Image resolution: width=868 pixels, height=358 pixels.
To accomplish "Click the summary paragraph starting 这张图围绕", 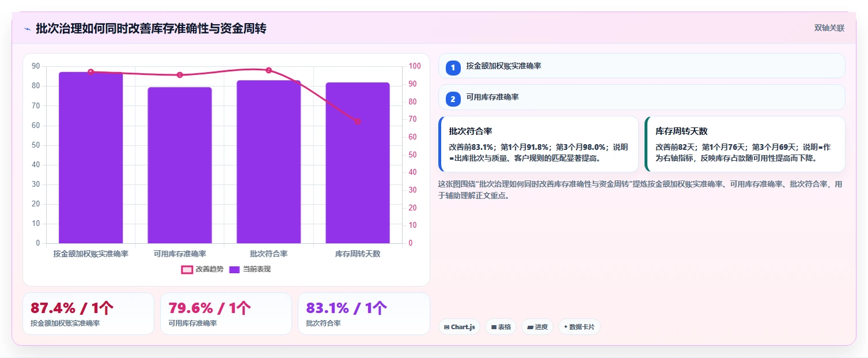I will tap(642, 190).
